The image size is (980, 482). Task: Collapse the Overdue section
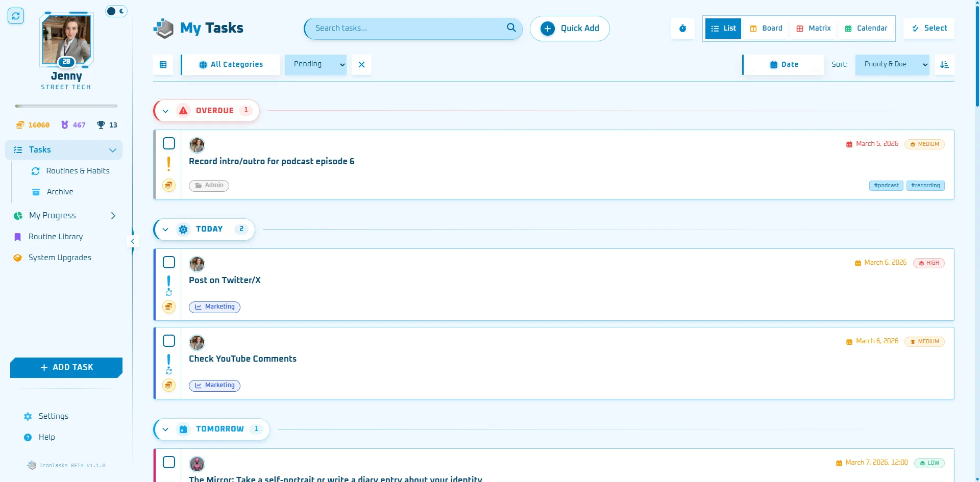(x=165, y=111)
